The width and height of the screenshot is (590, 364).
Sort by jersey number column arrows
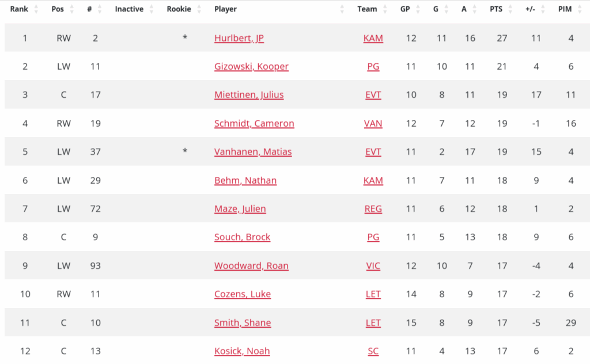coord(100,9)
